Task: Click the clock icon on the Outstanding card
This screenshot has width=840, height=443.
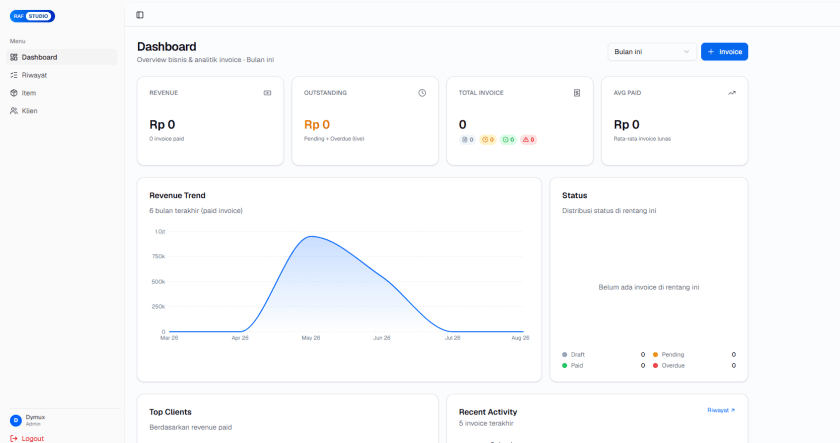Action: click(422, 93)
